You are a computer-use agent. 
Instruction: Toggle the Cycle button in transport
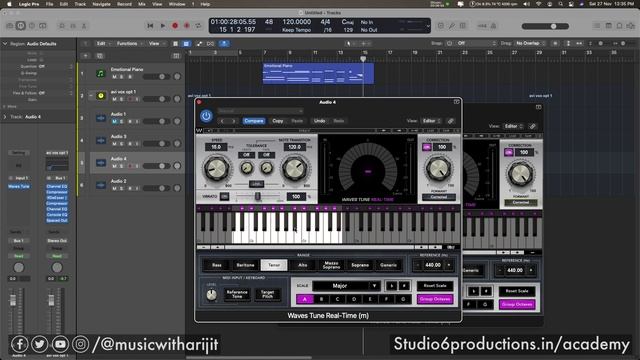tap(198, 26)
